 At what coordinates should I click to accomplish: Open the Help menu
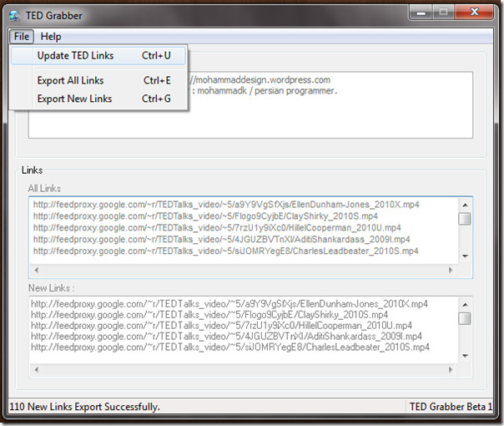pos(50,37)
